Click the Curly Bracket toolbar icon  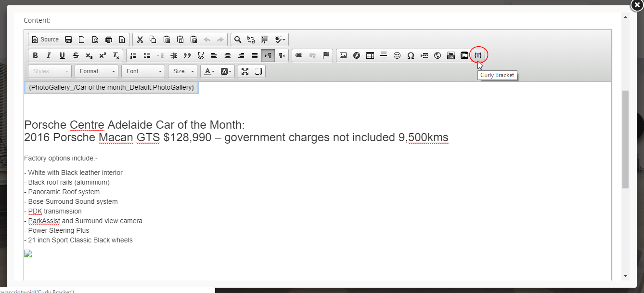[478, 55]
